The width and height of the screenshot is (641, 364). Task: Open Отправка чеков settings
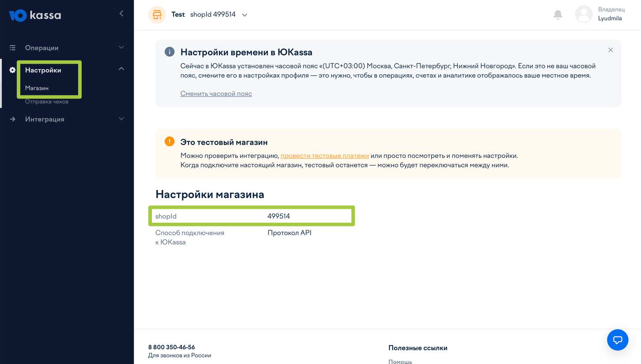46,101
